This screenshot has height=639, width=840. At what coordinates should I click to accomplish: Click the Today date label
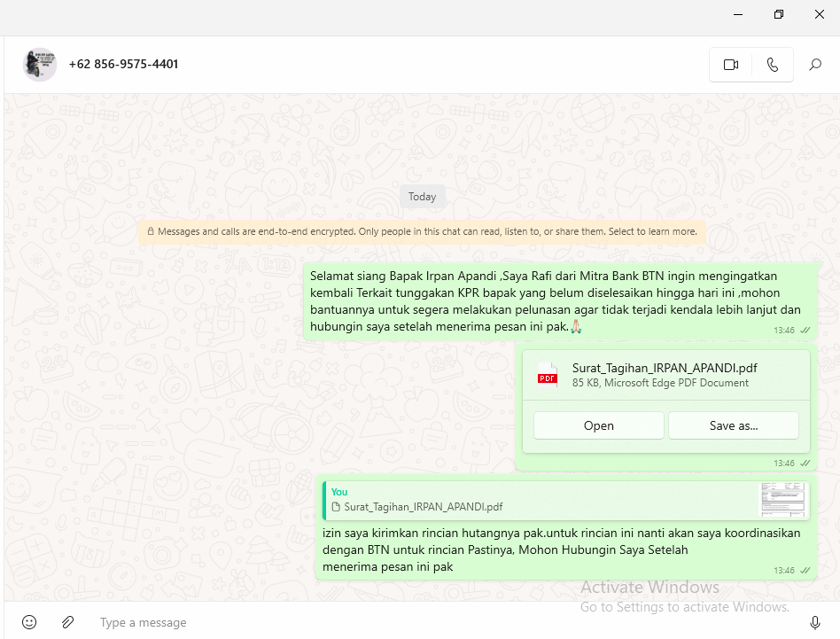point(422,197)
